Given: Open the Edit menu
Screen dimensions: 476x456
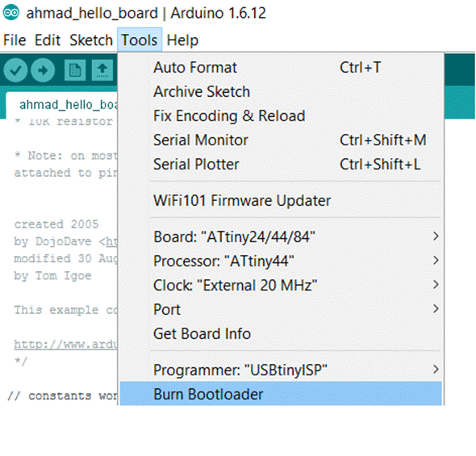Looking at the screenshot, I should [x=48, y=40].
